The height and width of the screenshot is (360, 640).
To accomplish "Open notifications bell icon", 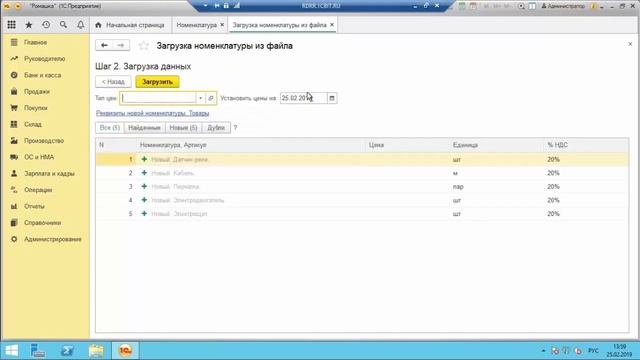I will click(x=80, y=25).
